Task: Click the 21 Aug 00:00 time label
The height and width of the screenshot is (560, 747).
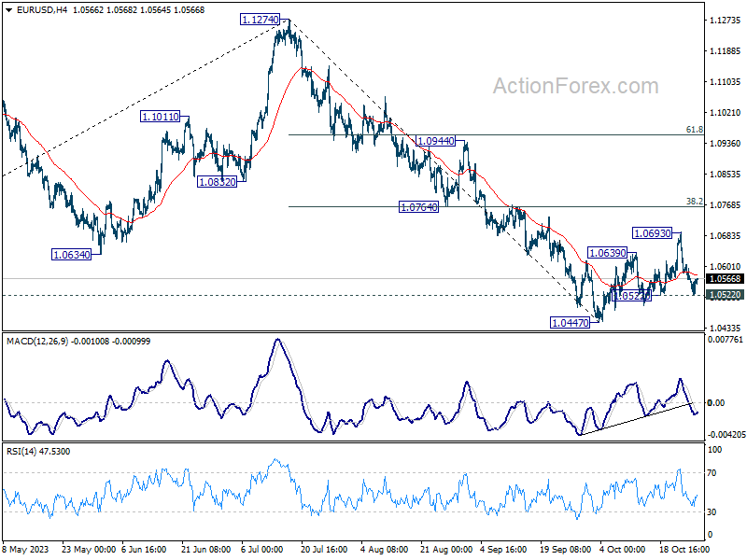Action: pos(446,550)
